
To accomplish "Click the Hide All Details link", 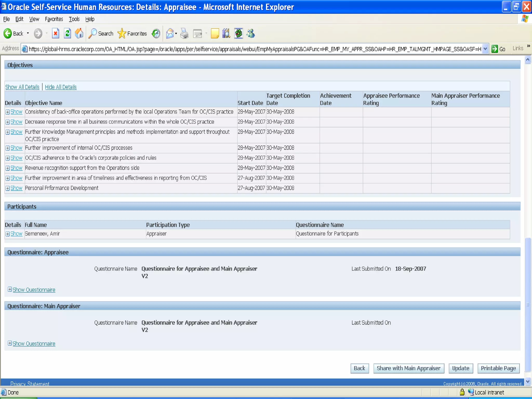I will [61, 87].
